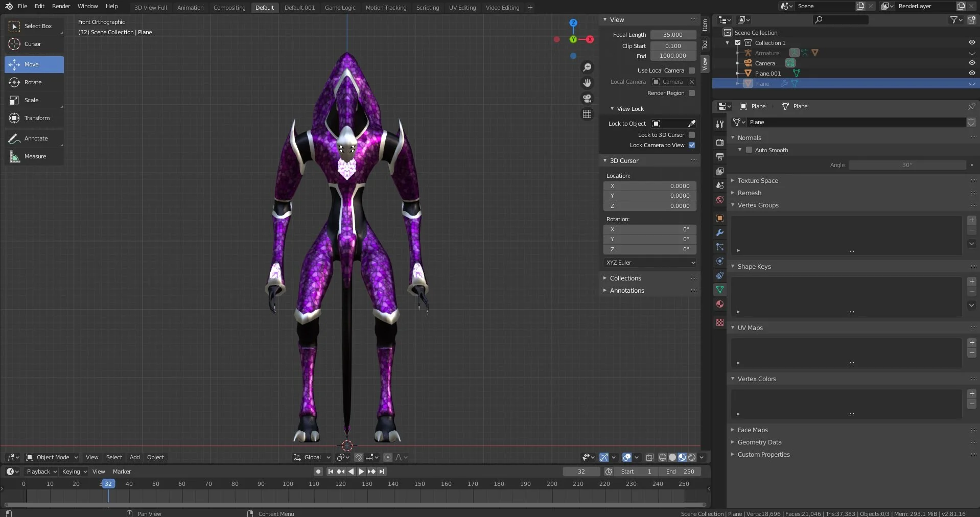Enable Auto Smooth checkbox
This screenshot has width=980, height=517.
pyautogui.click(x=749, y=150)
